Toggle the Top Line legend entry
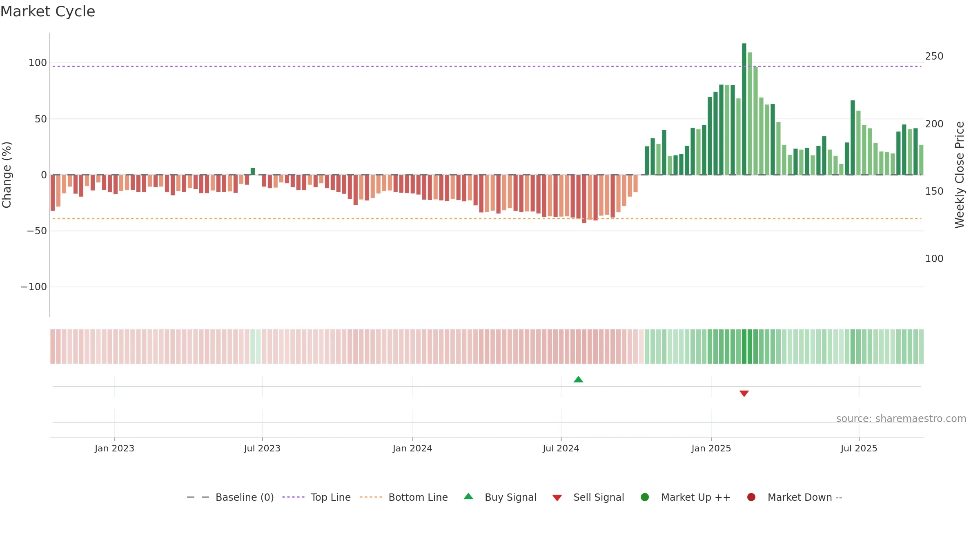 pos(316,497)
